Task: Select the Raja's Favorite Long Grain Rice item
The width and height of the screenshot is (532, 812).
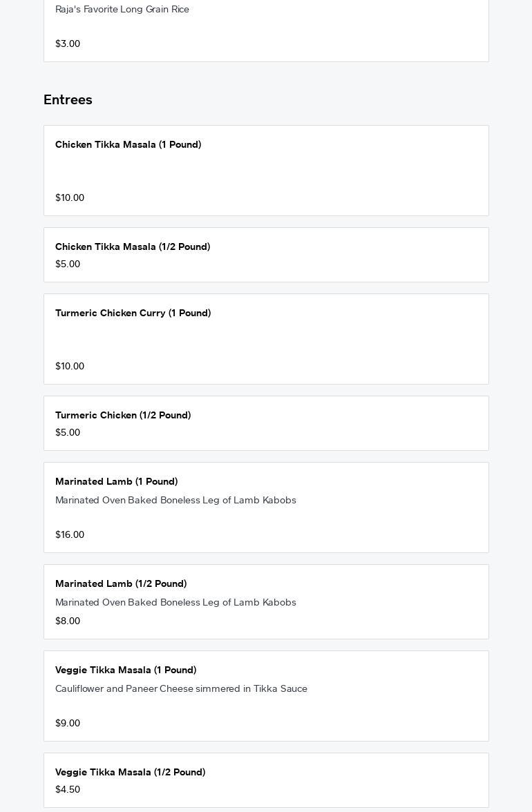Action: coord(122,10)
